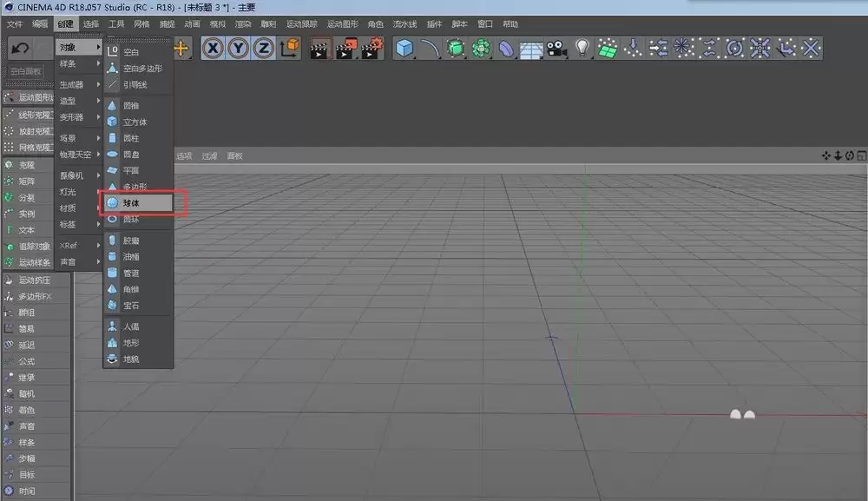
Task: Click the Render View clapperboard icon
Action: point(319,49)
